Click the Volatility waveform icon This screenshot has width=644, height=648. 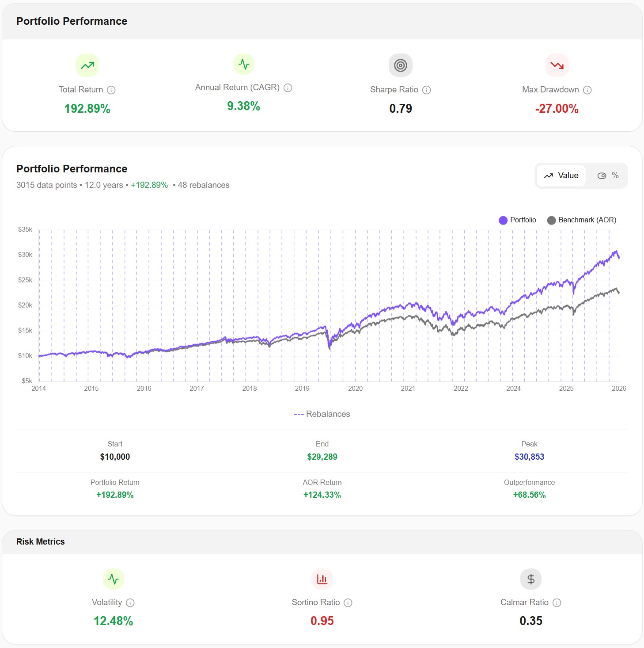(113, 579)
